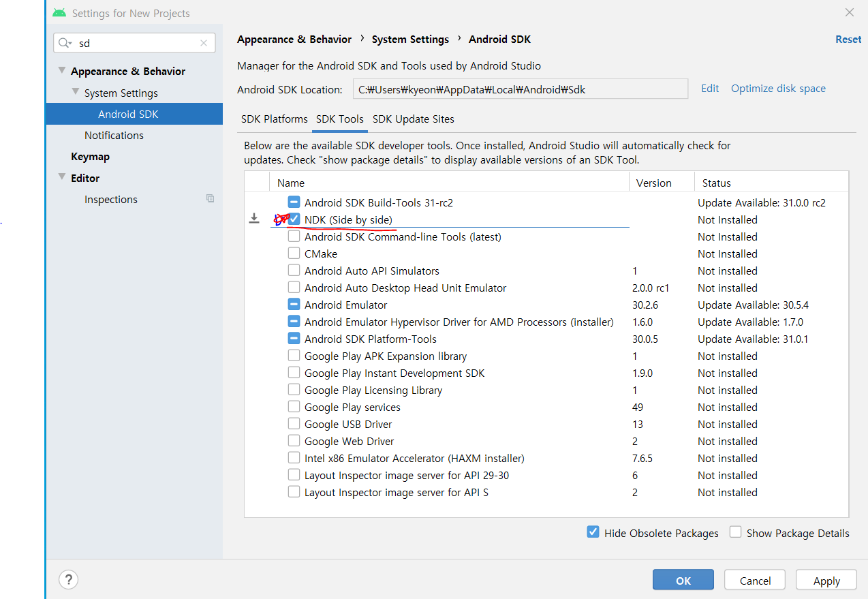Check Android SDK Command-line Tools (latest)
The image size is (868, 599).
click(x=294, y=236)
